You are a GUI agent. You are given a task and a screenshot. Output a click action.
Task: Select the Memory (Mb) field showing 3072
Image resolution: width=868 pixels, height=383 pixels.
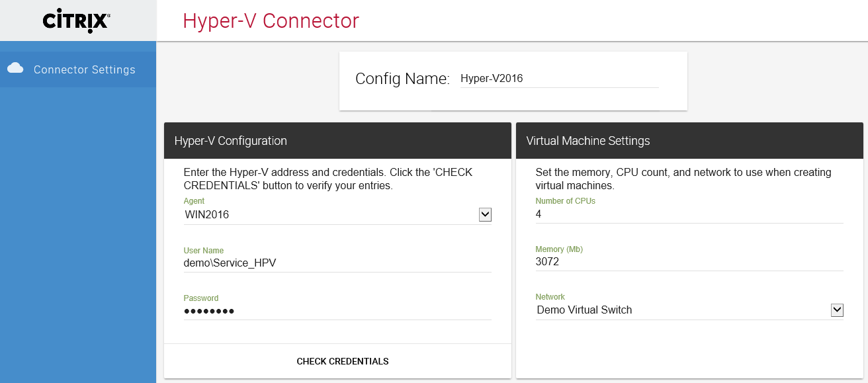point(688,262)
